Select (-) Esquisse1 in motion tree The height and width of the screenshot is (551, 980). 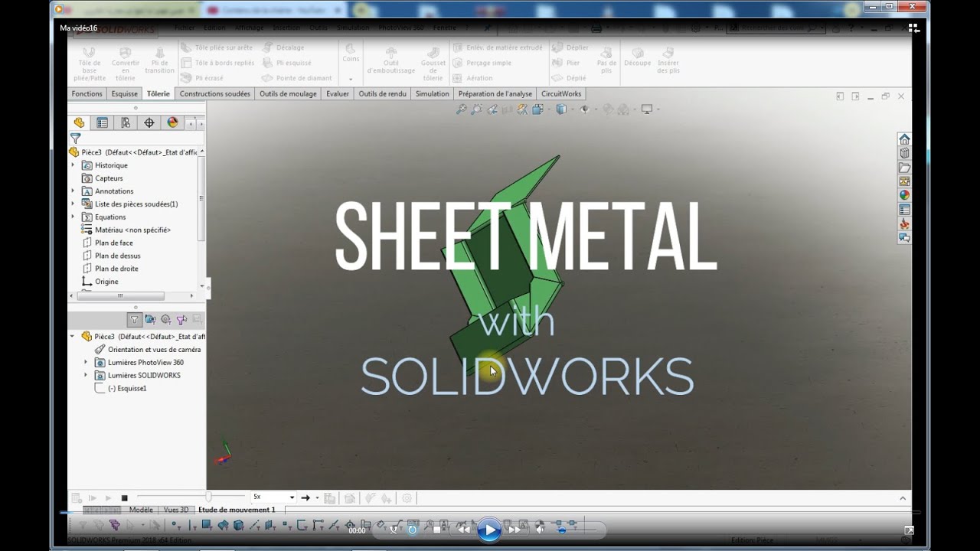[120, 388]
